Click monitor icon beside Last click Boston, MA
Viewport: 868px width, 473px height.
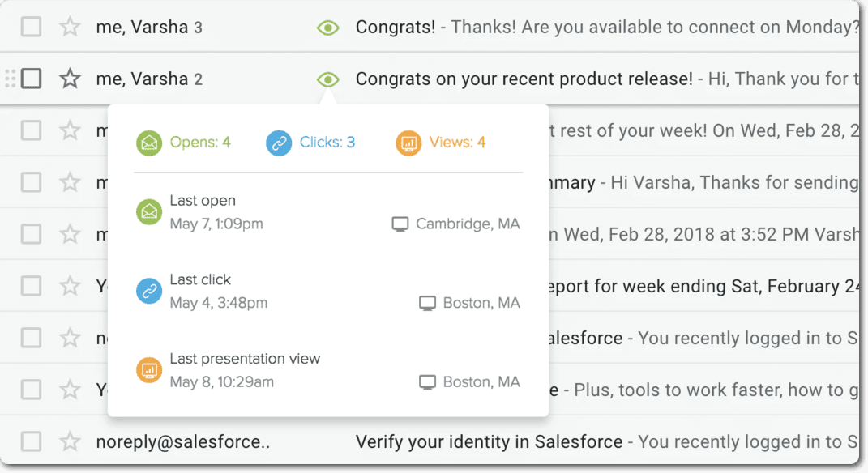(x=428, y=304)
